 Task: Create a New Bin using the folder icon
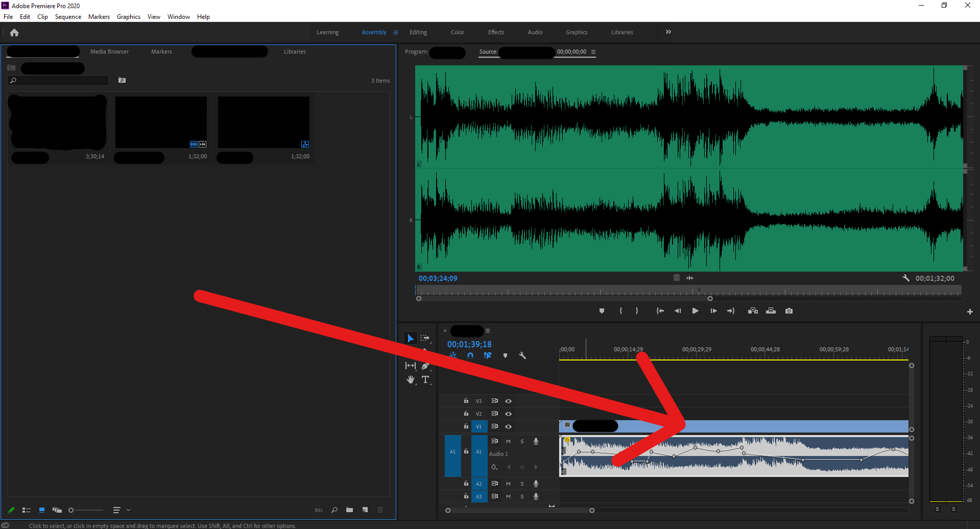coord(350,510)
